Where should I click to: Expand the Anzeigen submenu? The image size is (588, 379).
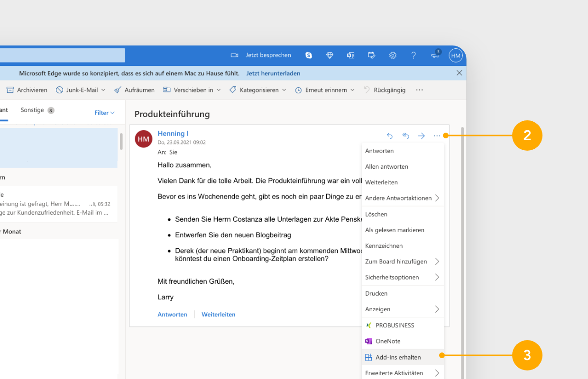[x=403, y=309]
